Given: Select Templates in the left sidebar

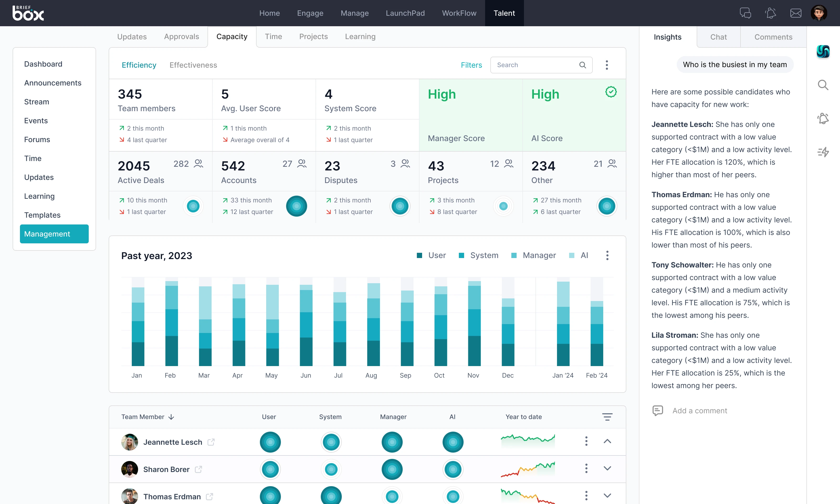Looking at the screenshot, I should point(42,215).
